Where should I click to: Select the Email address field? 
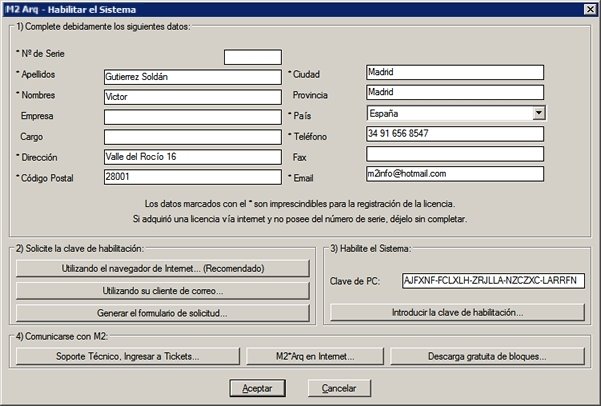[x=454, y=174]
